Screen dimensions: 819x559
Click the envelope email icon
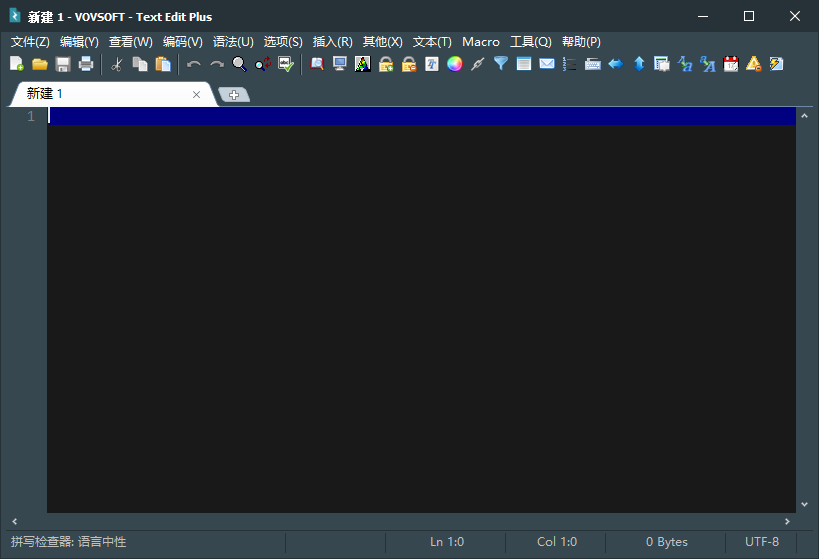pyautogui.click(x=547, y=64)
